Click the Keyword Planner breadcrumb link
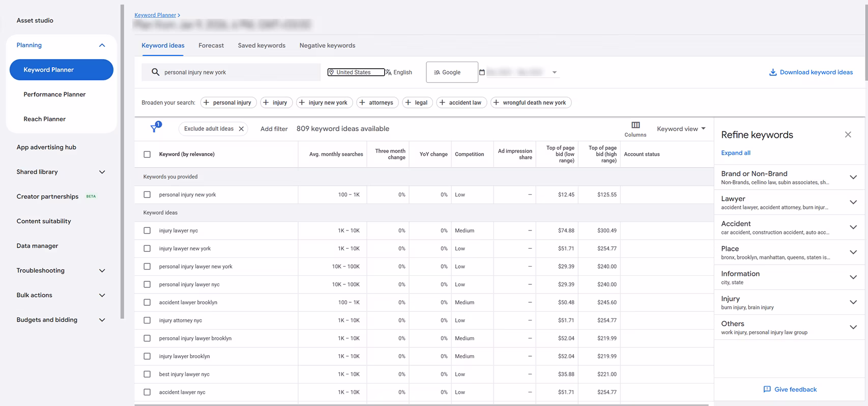868x406 pixels. click(155, 15)
